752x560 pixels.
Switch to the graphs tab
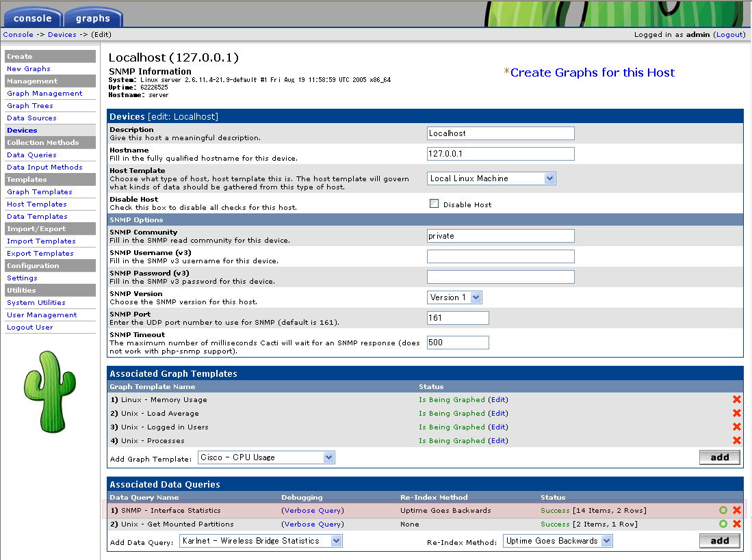click(93, 17)
